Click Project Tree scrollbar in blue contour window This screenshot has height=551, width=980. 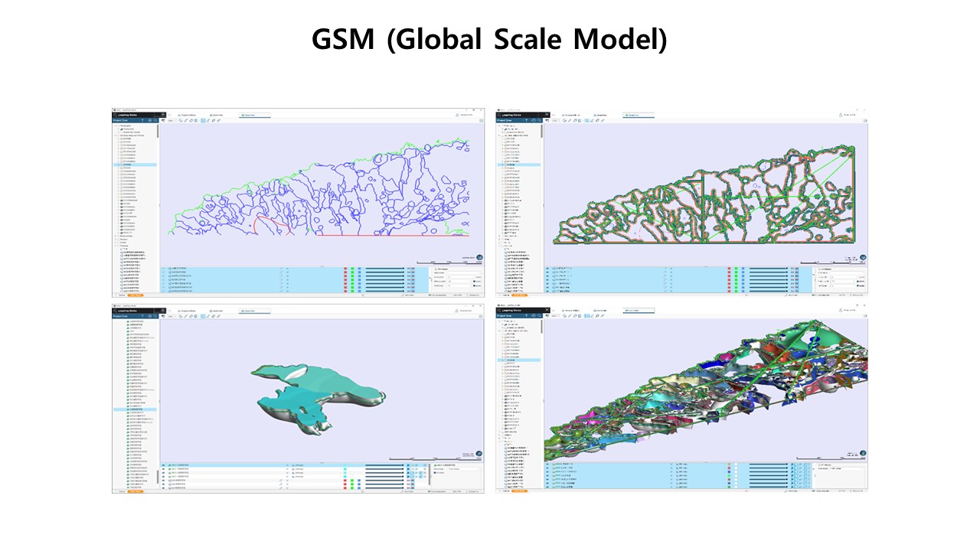click(x=158, y=131)
